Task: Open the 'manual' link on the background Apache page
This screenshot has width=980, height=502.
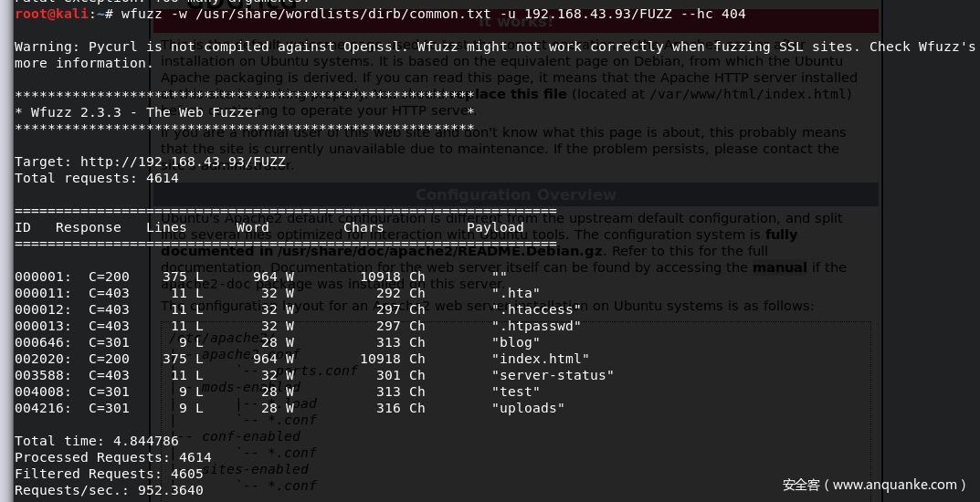Action: (x=779, y=267)
